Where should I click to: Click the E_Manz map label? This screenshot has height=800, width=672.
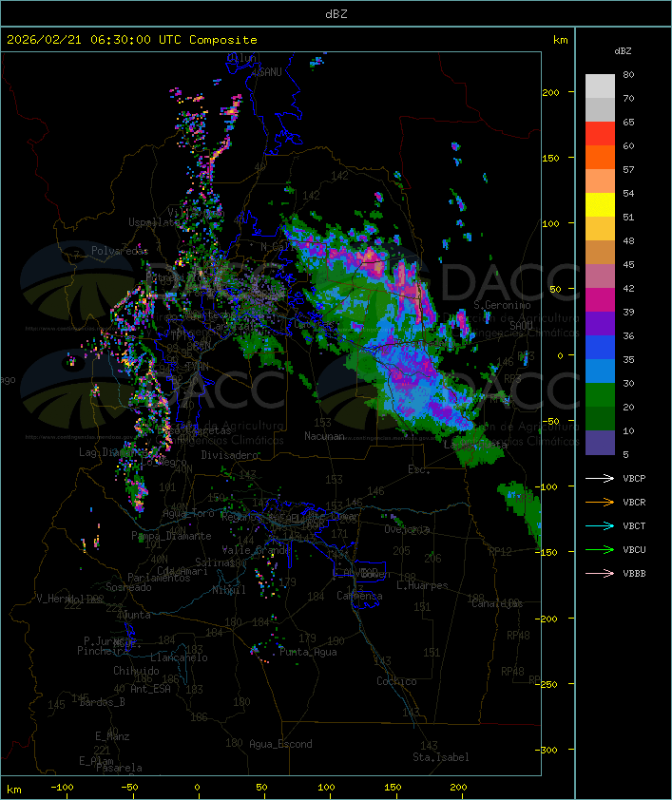click(112, 736)
